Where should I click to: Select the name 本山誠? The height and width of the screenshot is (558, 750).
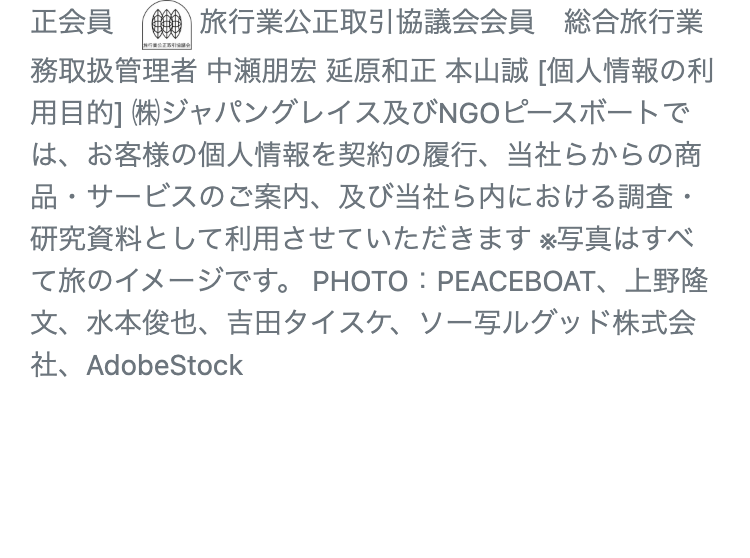[x=486, y=70]
